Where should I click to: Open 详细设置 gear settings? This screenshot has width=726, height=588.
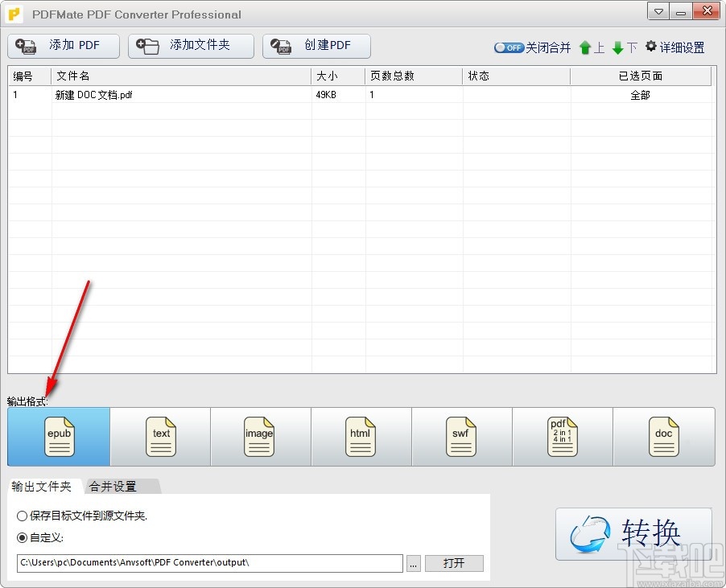coord(674,47)
